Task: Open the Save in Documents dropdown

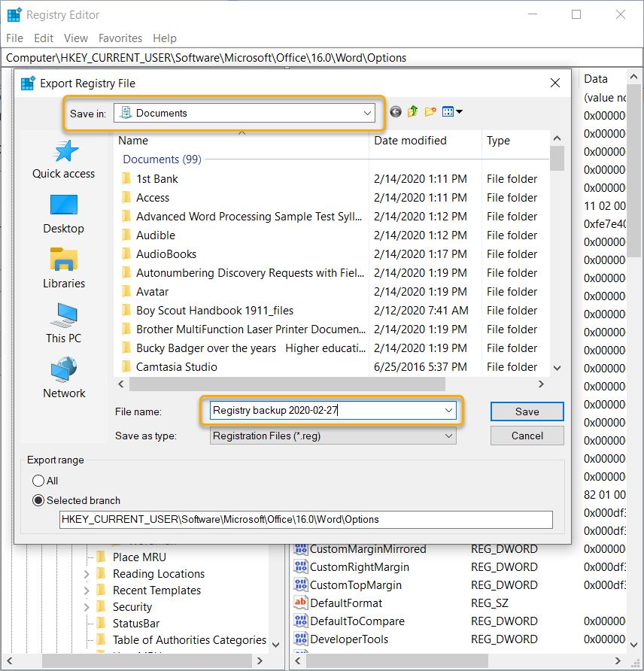Action: pos(245,113)
